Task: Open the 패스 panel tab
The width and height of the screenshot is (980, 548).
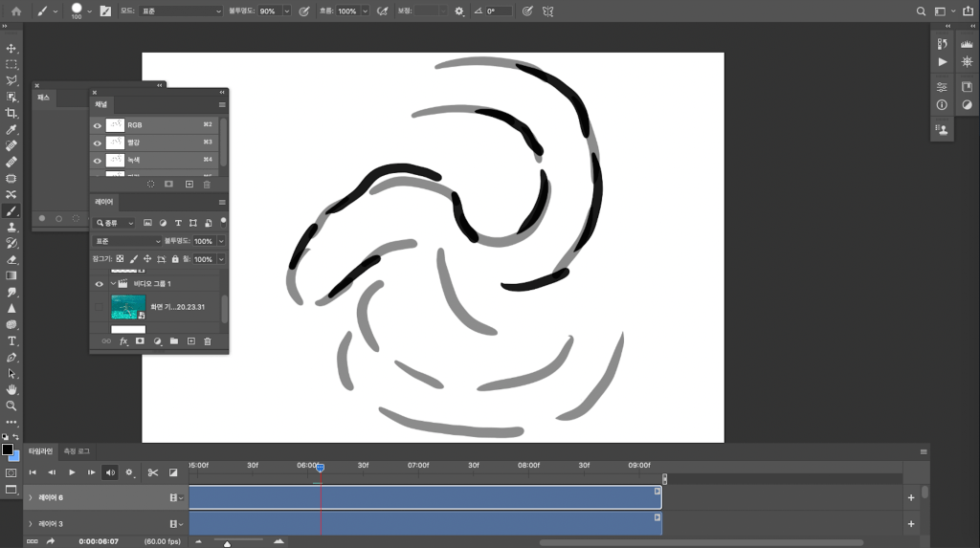Action: tap(43, 98)
